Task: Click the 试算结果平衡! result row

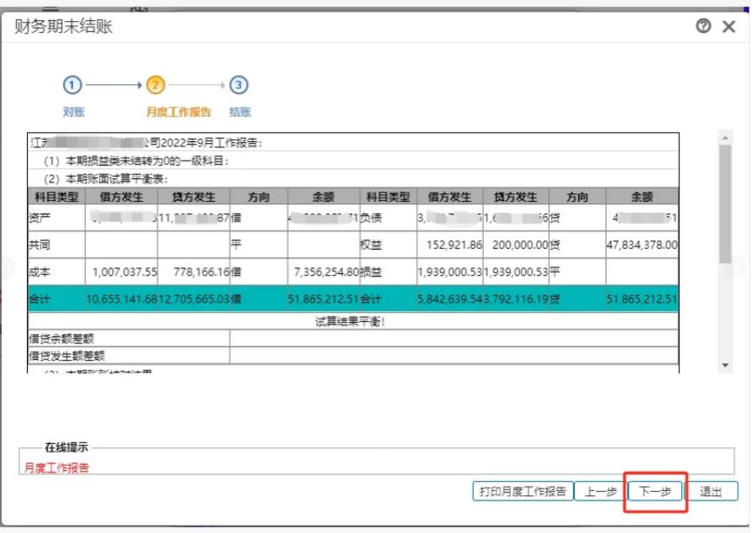Action: (x=351, y=321)
